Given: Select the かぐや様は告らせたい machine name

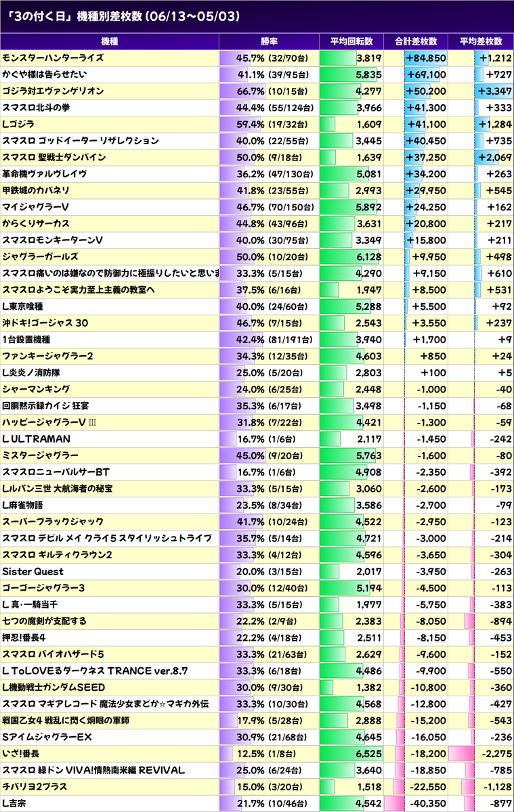Looking at the screenshot, I should click(x=45, y=74).
